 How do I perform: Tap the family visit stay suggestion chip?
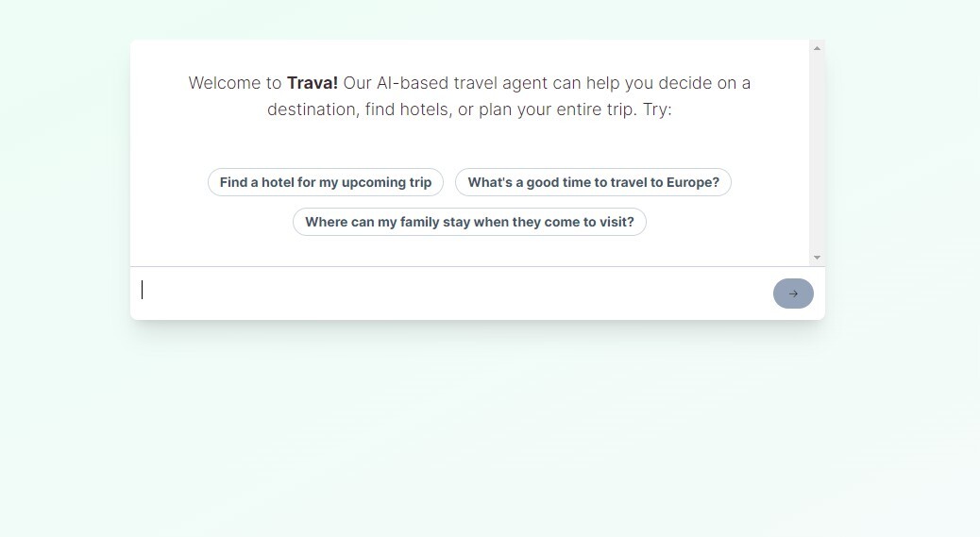point(469,222)
